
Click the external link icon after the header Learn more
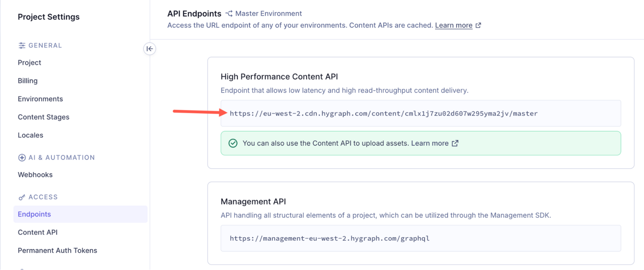478,25
